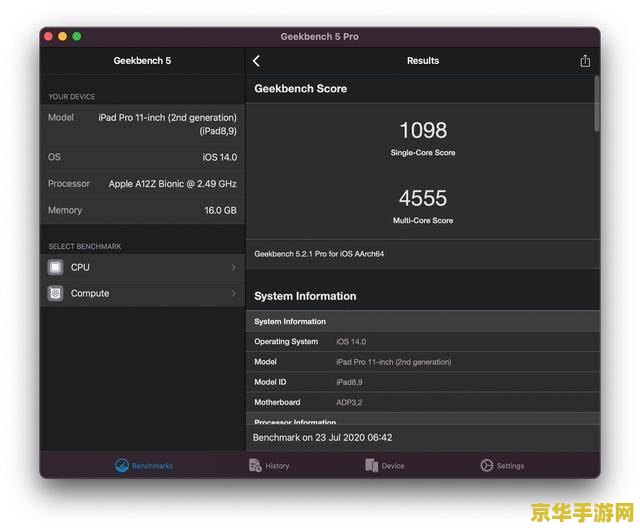This screenshot has height=531, width=640.
Task: Click the CPU chip icon
Action: point(56,267)
